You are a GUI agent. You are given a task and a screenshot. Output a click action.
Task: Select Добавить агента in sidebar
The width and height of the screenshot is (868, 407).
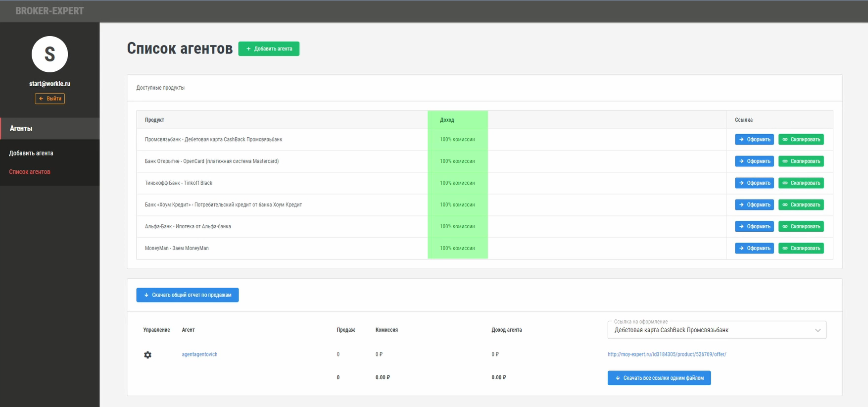(x=31, y=153)
